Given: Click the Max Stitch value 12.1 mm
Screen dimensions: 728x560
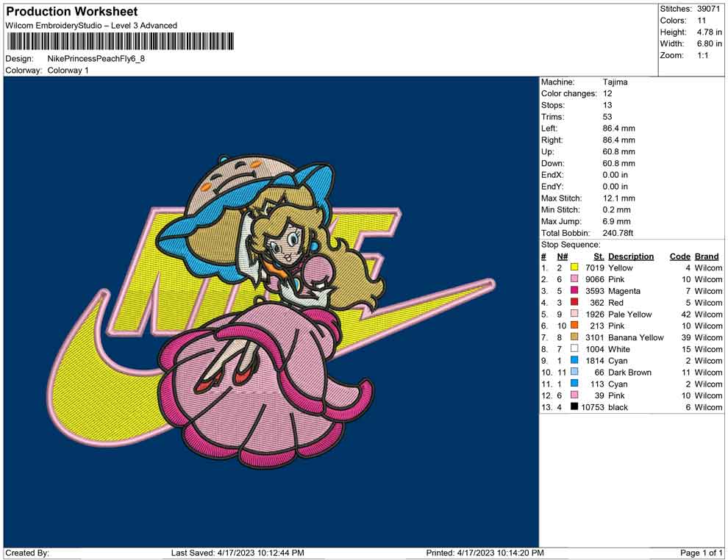Looking at the screenshot, I should (x=618, y=198).
